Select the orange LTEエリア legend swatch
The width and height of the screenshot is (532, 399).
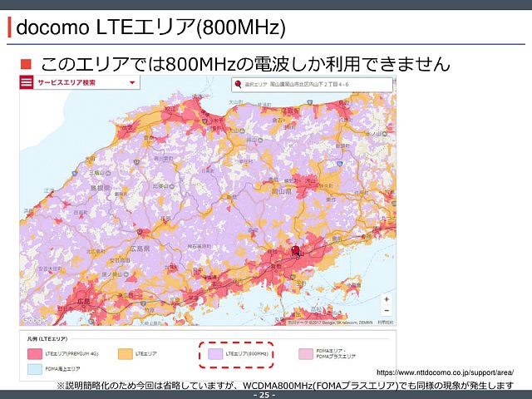coord(126,354)
